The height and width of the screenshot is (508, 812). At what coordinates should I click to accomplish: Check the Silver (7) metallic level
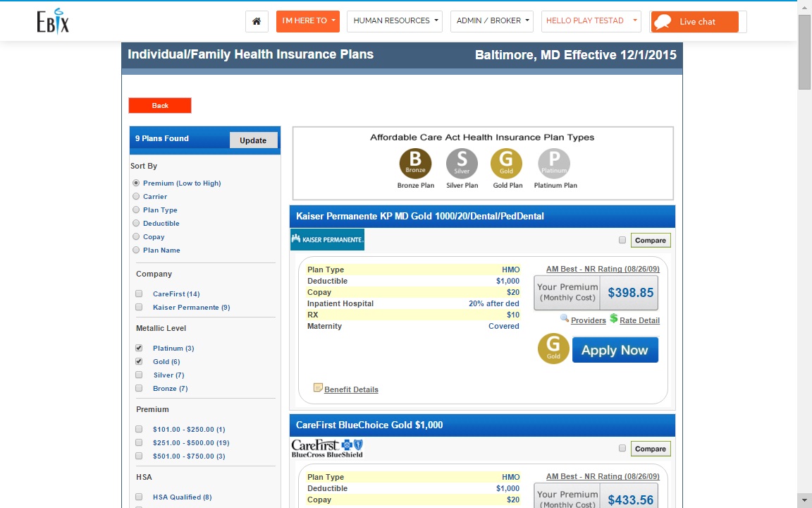click(139, 375)
